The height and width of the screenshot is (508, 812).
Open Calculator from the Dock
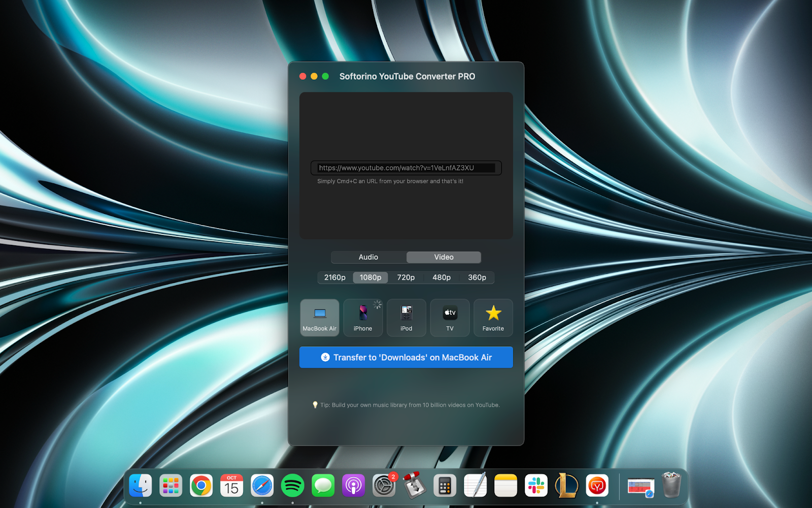[445, 486]
